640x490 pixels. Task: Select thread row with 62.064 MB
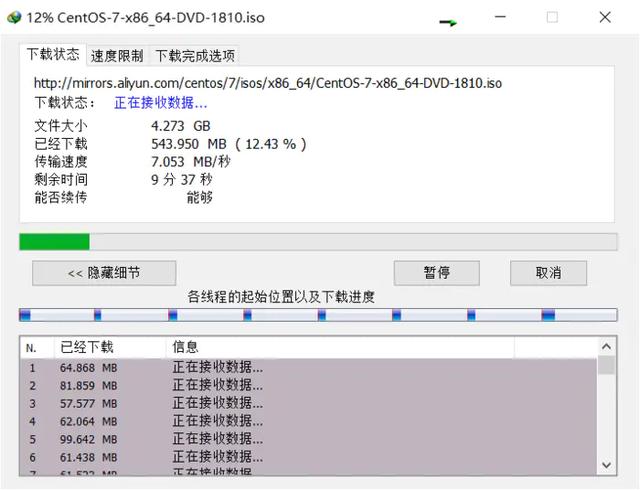coord(309,421)
